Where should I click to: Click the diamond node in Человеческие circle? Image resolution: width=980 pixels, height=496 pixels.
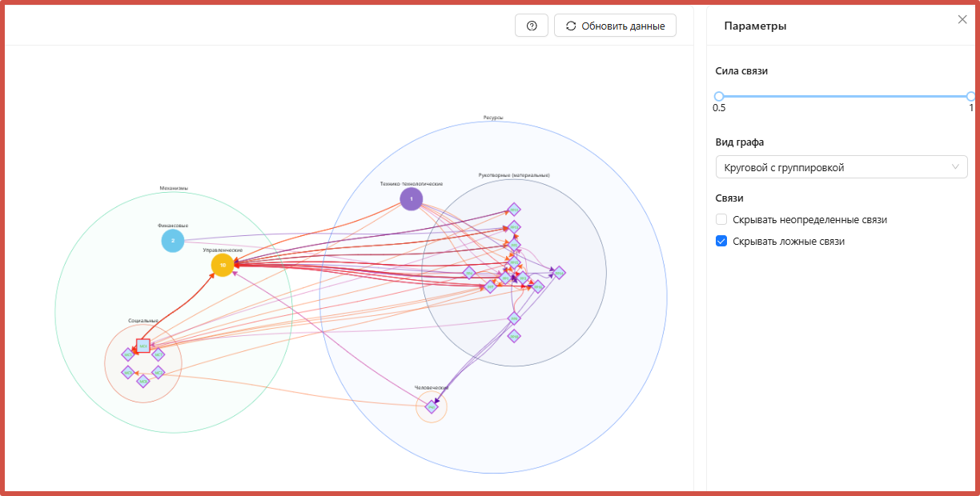pyautogui.click(x=432, y=406)
